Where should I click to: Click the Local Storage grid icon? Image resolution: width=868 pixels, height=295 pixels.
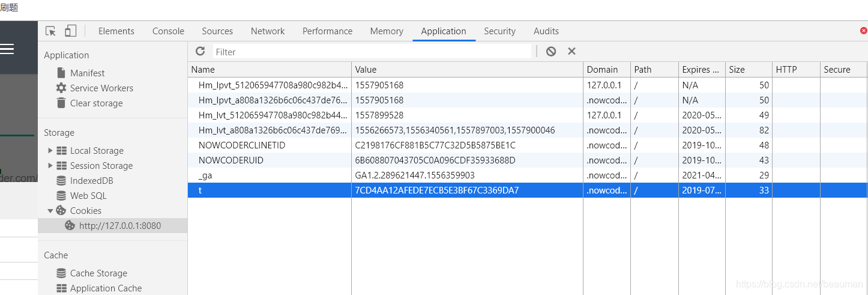pyautogui.click(x=61, y=151)
